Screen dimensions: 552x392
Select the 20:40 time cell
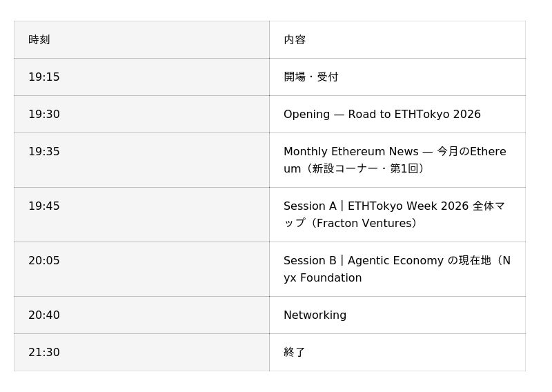(141, 315)
